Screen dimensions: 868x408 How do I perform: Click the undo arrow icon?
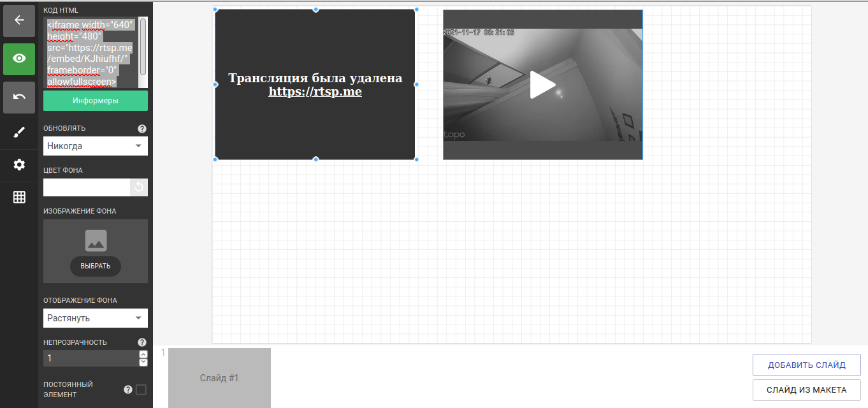[x=19, y=97]
